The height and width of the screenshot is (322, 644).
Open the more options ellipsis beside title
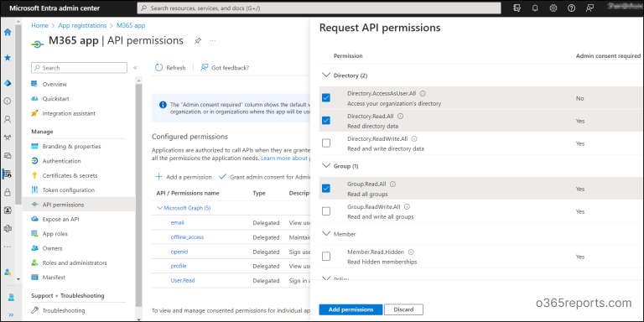coord(213,40)
